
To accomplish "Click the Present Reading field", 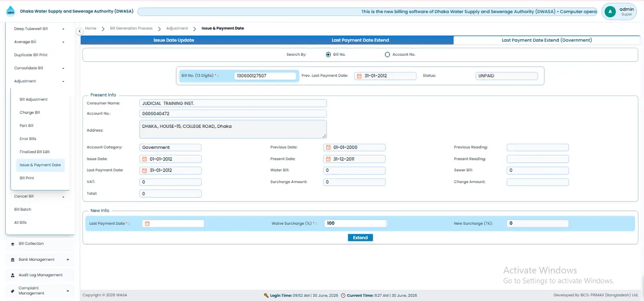I will pos(538,159).
